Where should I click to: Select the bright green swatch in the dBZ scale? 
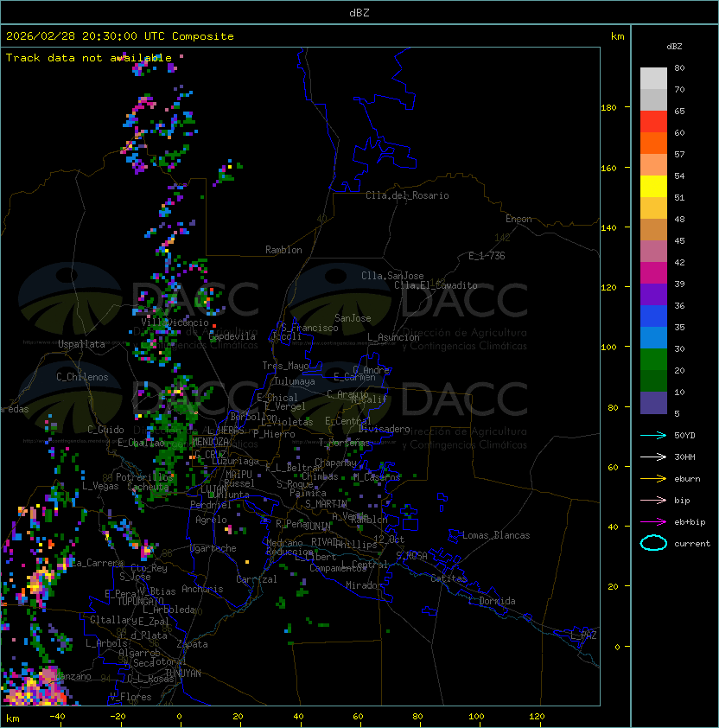[x=653, y=360]
